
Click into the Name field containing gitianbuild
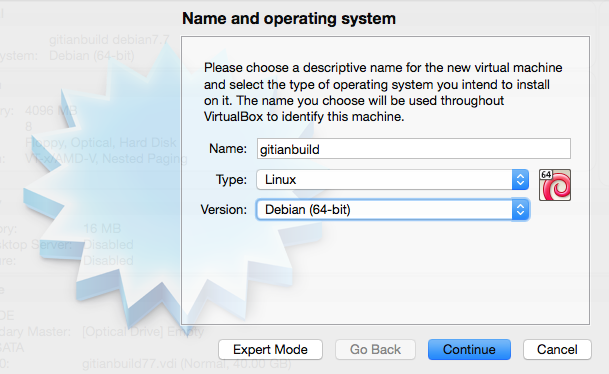(414, 149)
